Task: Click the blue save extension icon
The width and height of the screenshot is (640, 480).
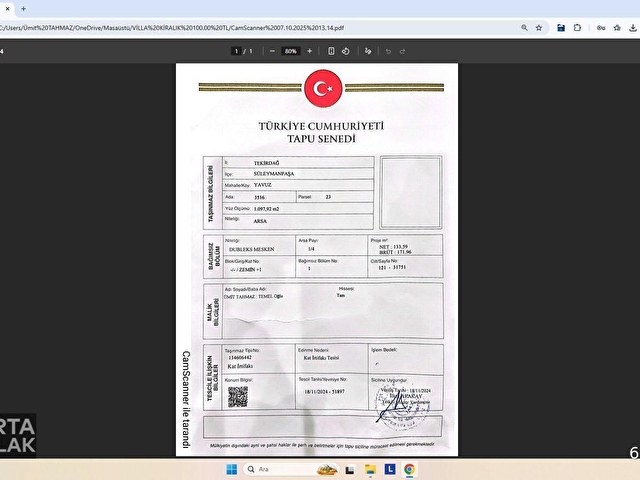Action: point(561,28)
